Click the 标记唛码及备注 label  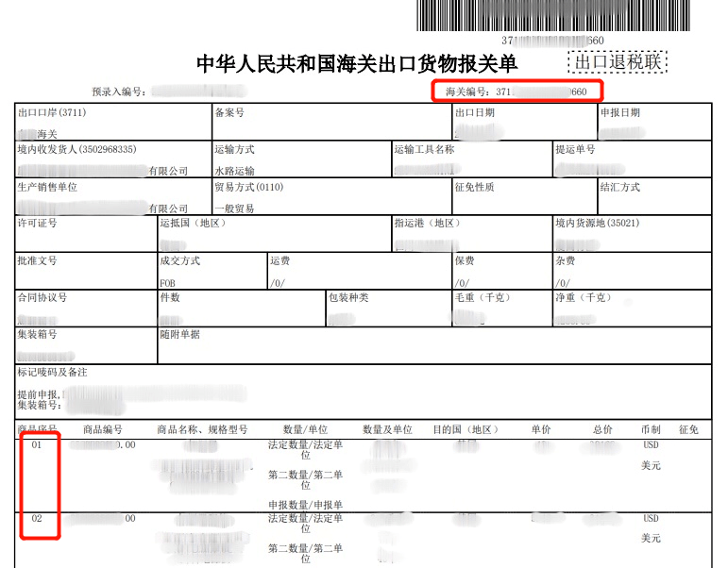click(x=53, y=372)
